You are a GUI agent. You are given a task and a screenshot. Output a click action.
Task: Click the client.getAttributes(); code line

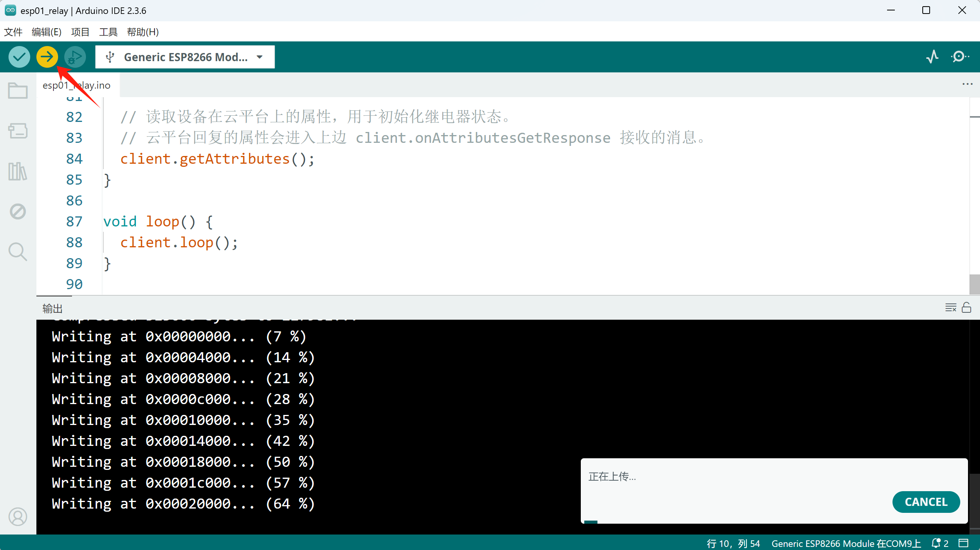point(217,159)
